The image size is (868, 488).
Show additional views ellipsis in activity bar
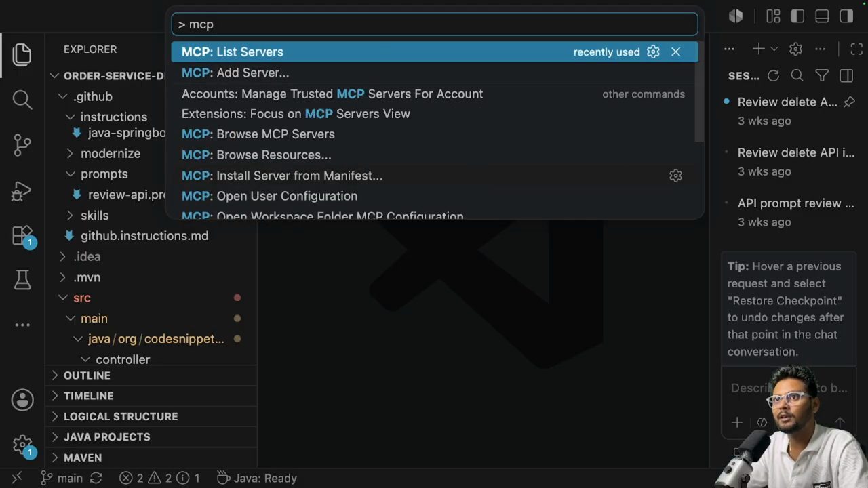click(22, 325)
